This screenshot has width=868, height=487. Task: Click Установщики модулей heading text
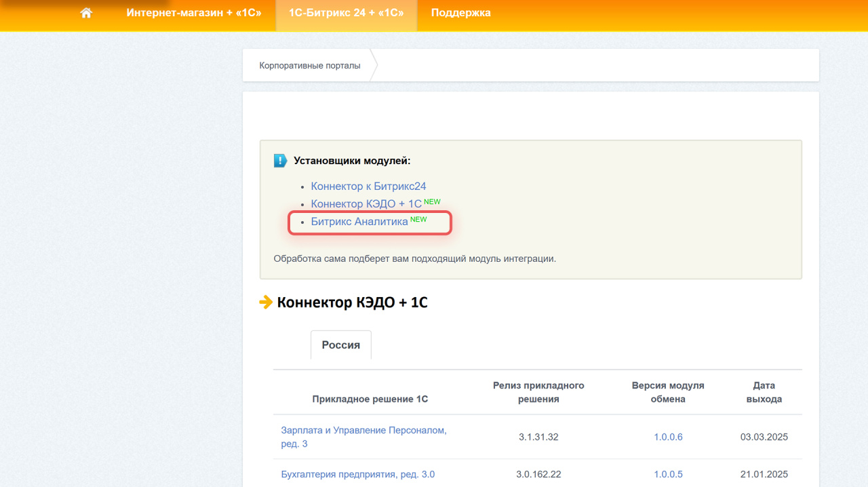[x=352, y=161]
